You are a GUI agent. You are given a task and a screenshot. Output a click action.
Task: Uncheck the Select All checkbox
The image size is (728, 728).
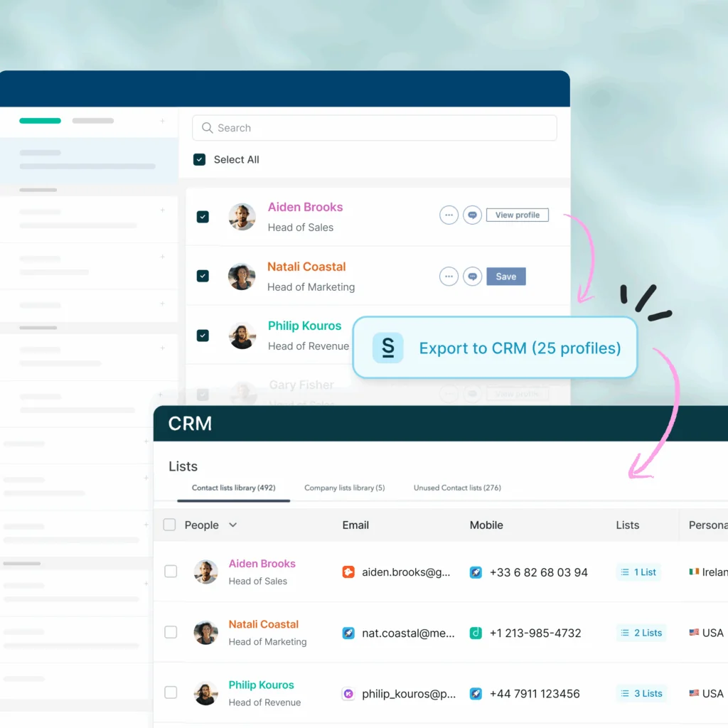200,160
